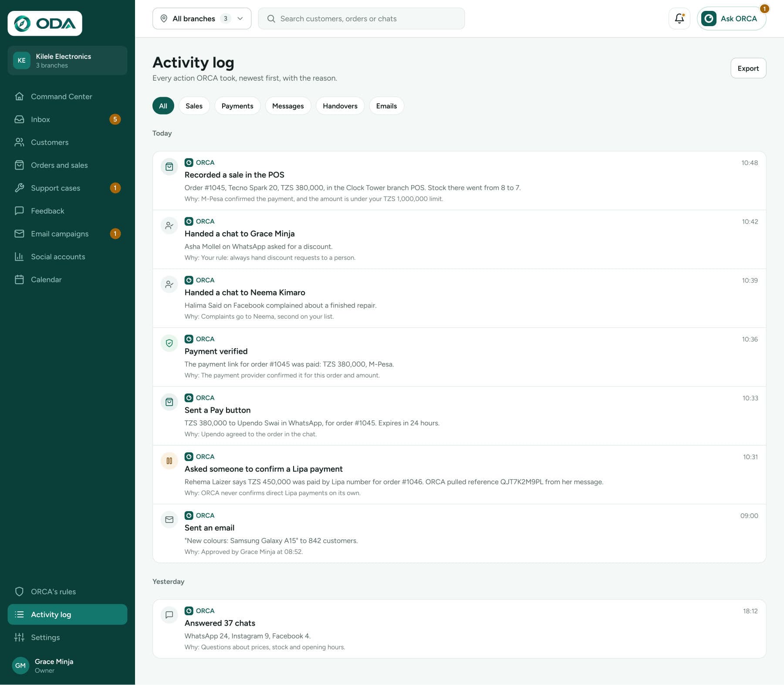Focus the search customers input field
This screenshot has height=685, width=784.
pos(362,18)
